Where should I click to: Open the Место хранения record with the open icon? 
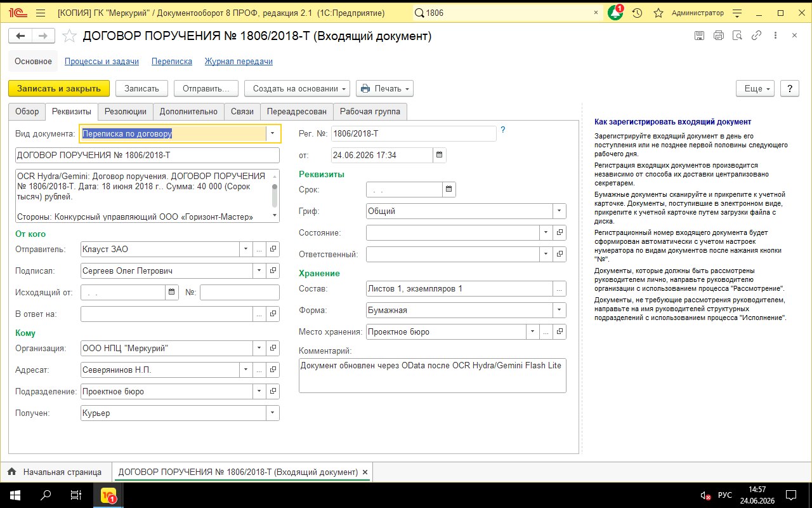pos(560,331)
